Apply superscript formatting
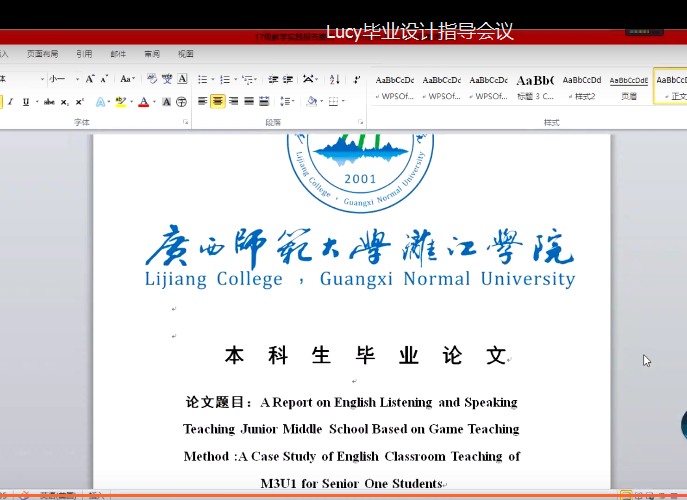The height and width of the screenshot is (500, 687). pos(79,101)
